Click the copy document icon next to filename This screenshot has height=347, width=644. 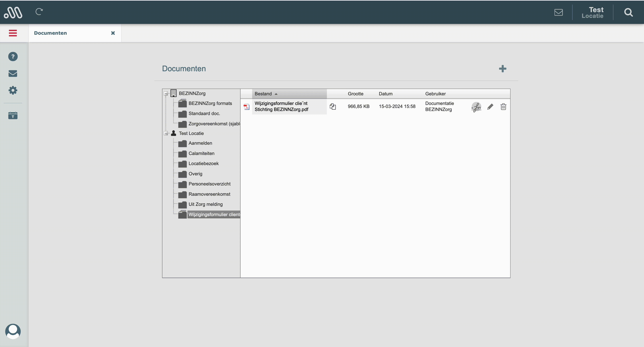332,107
